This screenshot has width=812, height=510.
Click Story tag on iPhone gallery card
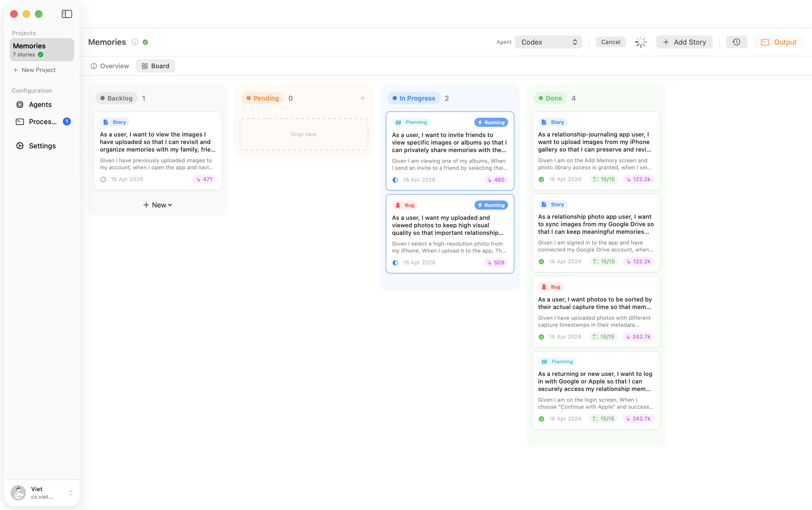(553, 122)
